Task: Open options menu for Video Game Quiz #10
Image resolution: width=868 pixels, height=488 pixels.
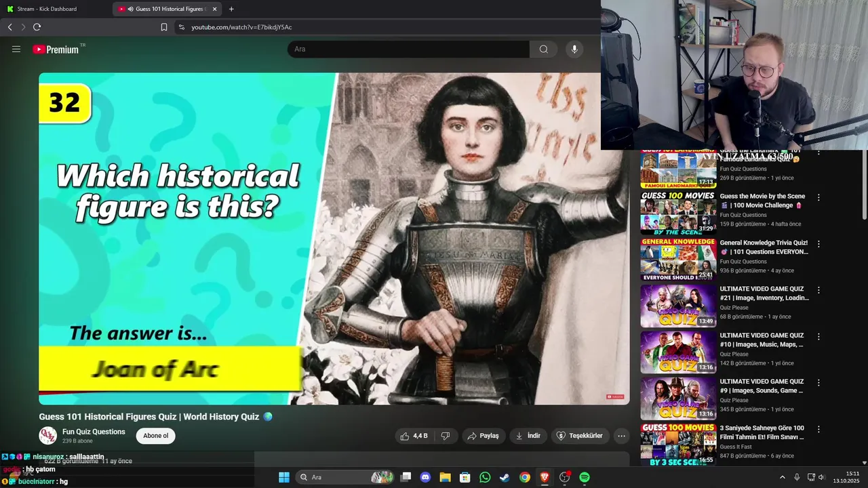Action: click(x=818, y=336)
